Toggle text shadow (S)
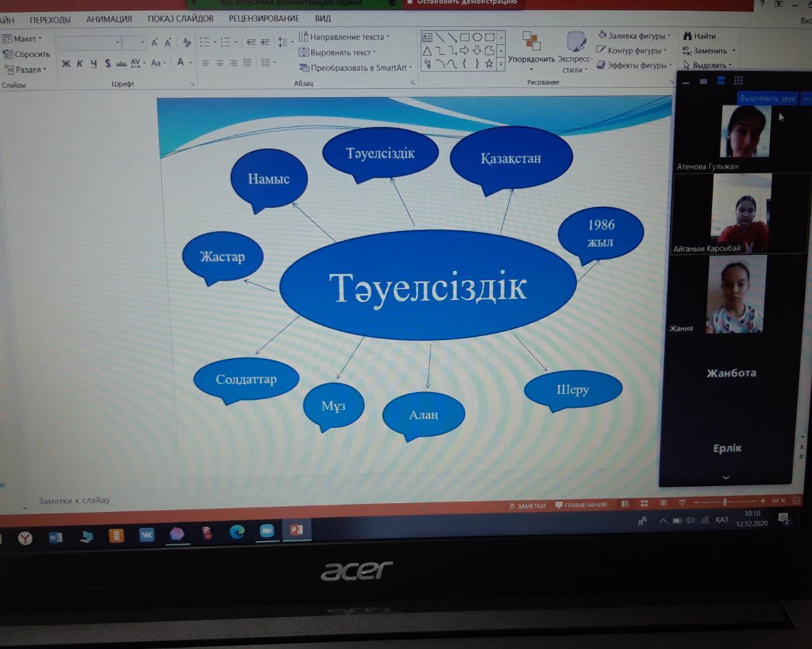Viewport: 812px width, 649px height. click(x=107, y=63)
